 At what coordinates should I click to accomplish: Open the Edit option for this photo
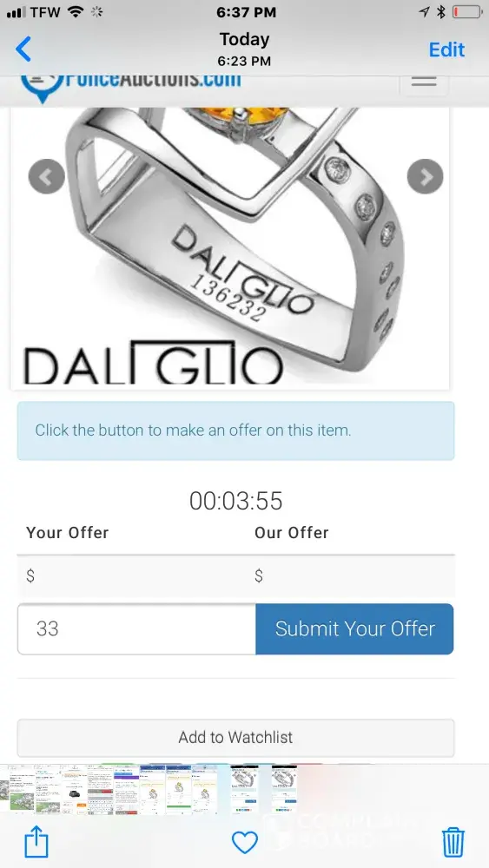[446, 49]
